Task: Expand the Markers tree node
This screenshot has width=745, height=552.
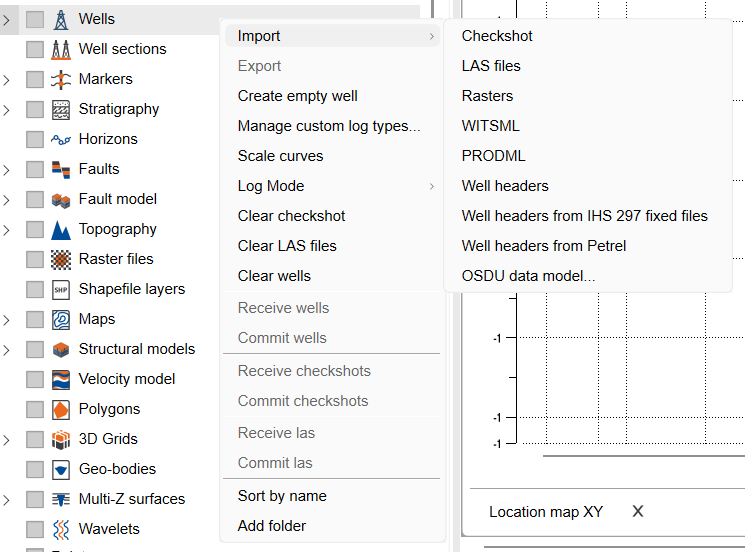Action: (x=6, y=80)
